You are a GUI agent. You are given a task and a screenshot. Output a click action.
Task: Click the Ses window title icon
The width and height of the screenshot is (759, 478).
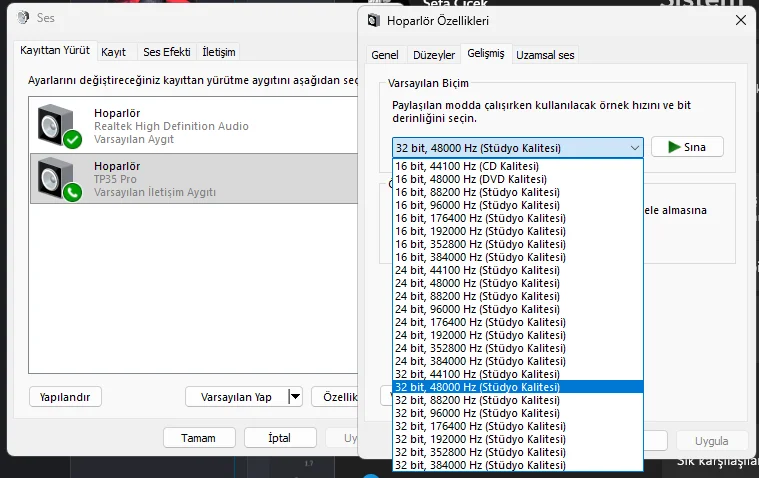click(23, 18)
